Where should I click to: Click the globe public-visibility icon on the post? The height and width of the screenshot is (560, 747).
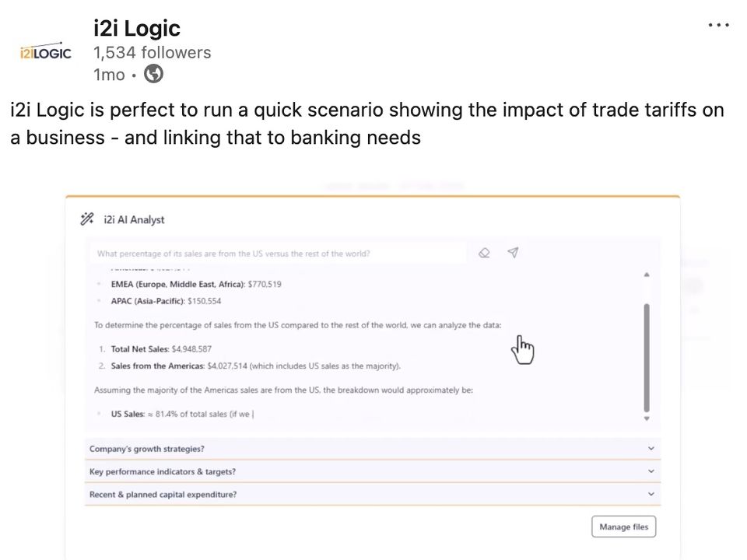[153, 74]
